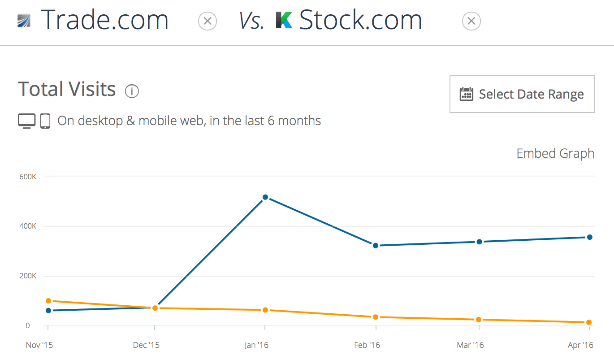Click the calendar icon in date range button

tap(467, 94)
